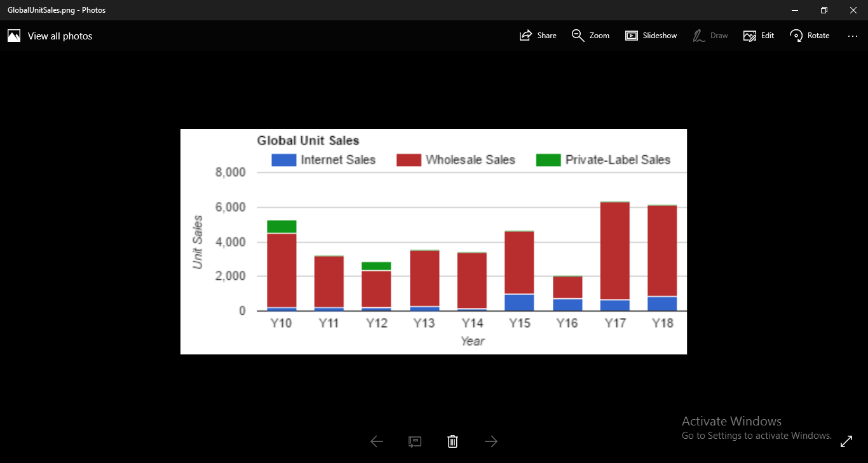Select the Zoom magnifier tool

tap(590, 36)
